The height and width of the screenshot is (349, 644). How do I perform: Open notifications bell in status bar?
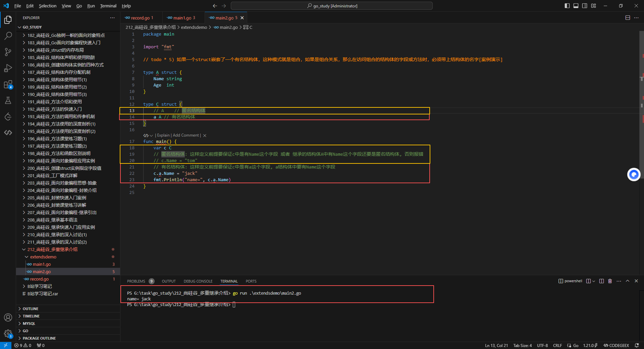click(x=637, y=345)
